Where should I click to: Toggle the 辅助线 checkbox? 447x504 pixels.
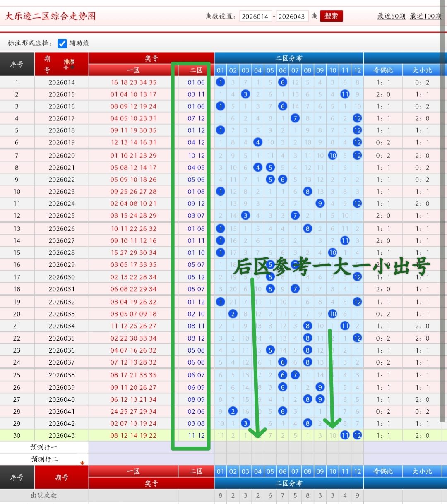tap(62, 43)
